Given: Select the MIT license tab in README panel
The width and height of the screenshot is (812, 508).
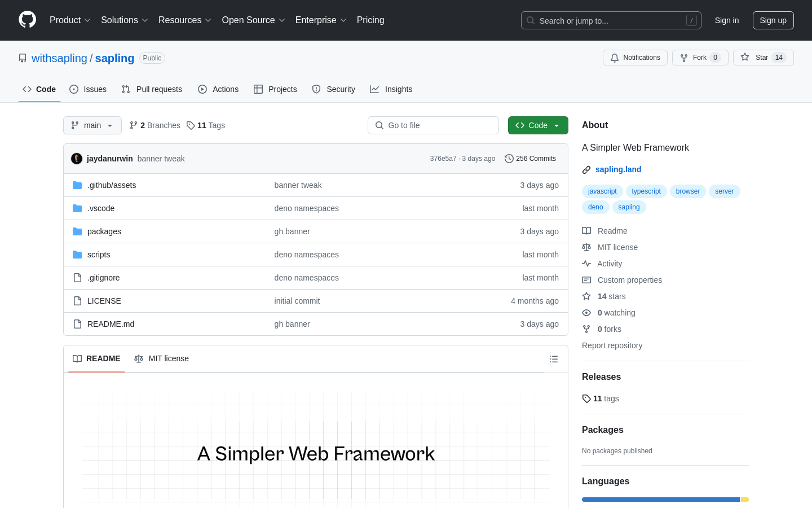Looking at the screenshot, I should pyautogui.click(x=162, y=358).
